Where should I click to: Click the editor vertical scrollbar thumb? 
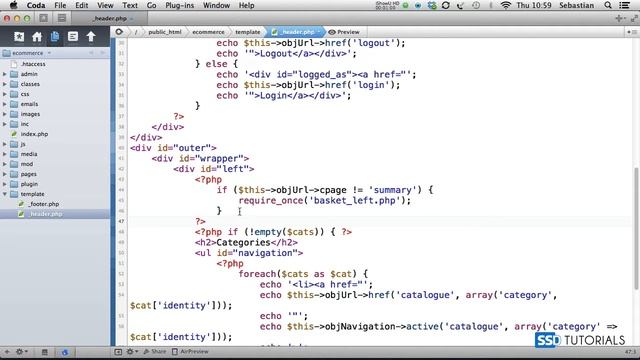tap(636, 229)
